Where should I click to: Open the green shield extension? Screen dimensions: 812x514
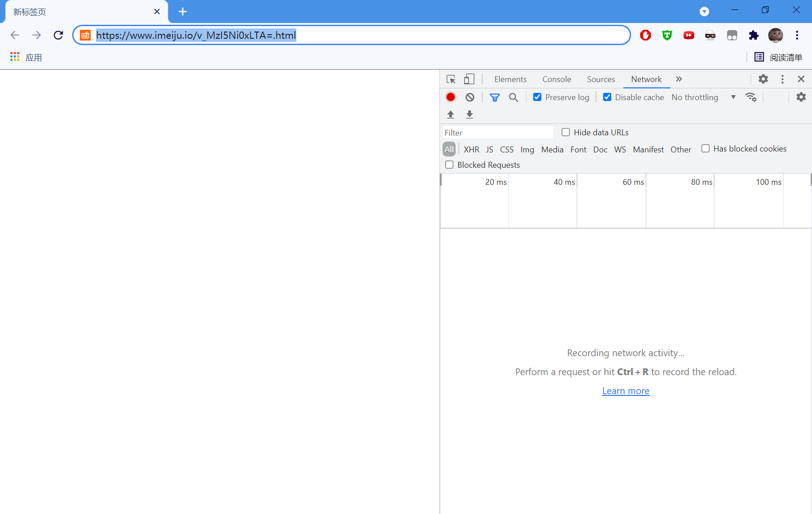pos(667,35)
